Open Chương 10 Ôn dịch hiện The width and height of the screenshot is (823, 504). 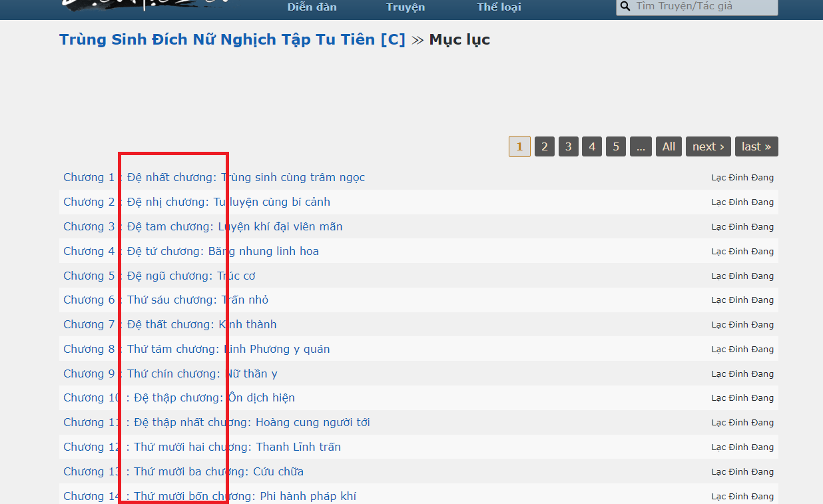[x=178, y=398]
